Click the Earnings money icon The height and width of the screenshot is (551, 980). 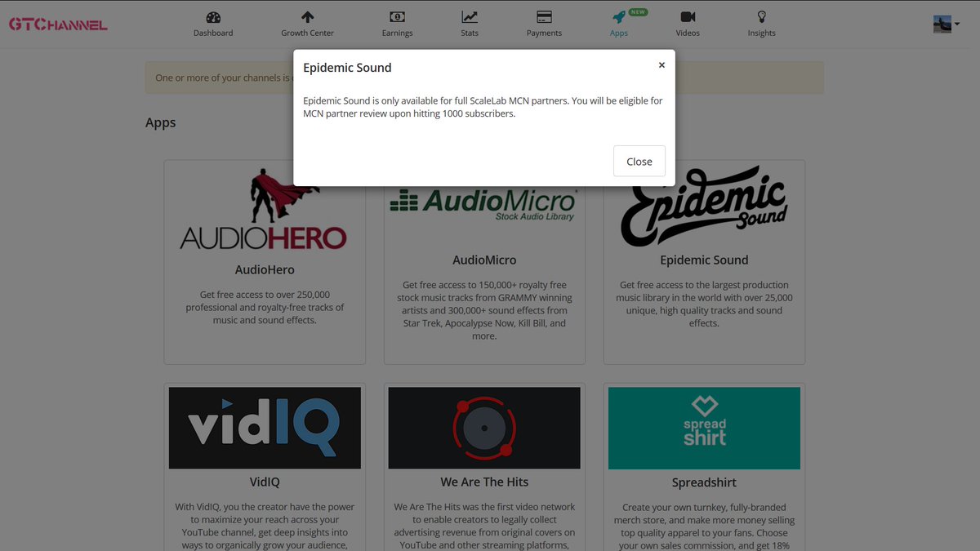coord(397,17)
